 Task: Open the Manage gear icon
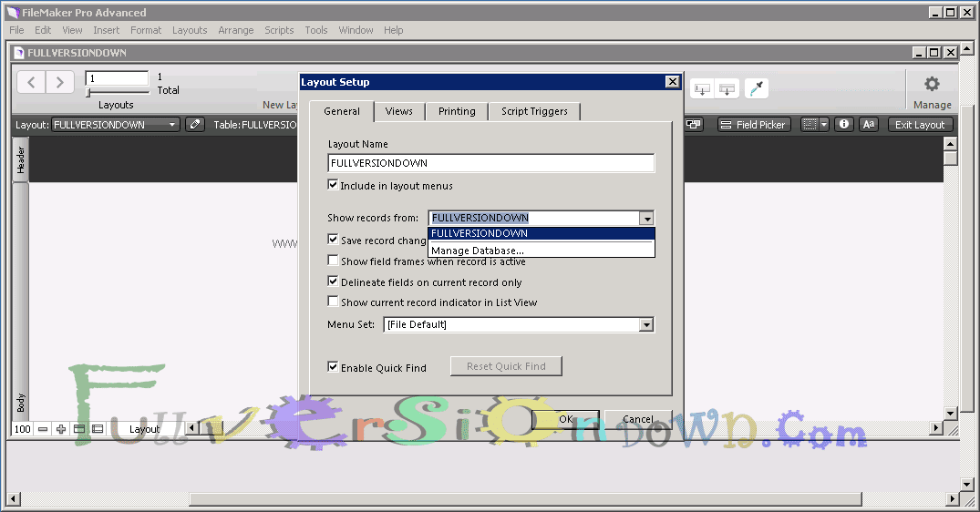tap(932, 84)
